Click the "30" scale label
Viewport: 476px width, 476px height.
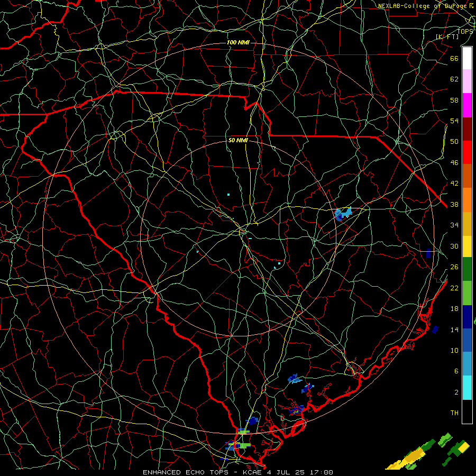pos(454,246)
